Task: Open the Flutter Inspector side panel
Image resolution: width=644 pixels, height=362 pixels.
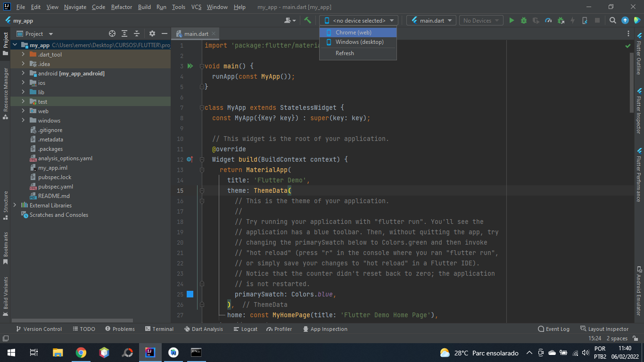Action: [639, 110]
